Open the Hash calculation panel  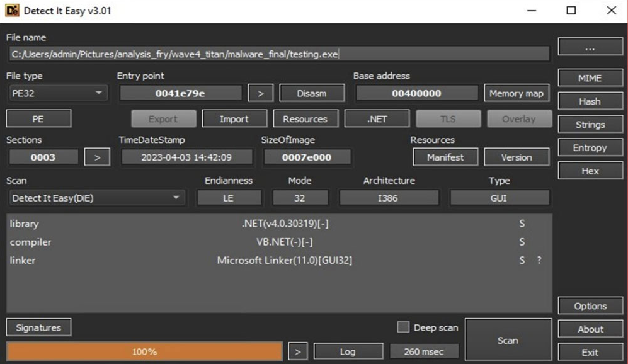tap(590, 101)
